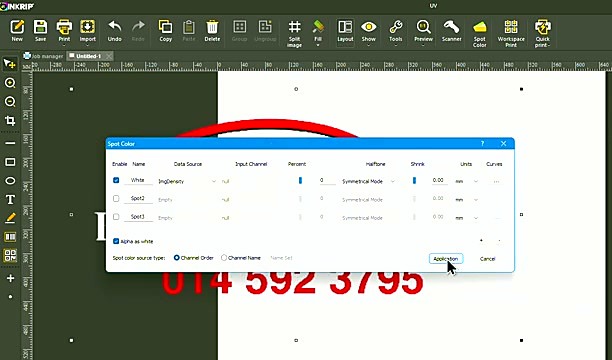Open the Split image tool
Viewport: 612px width, 360px height.
tap(294, 34)
